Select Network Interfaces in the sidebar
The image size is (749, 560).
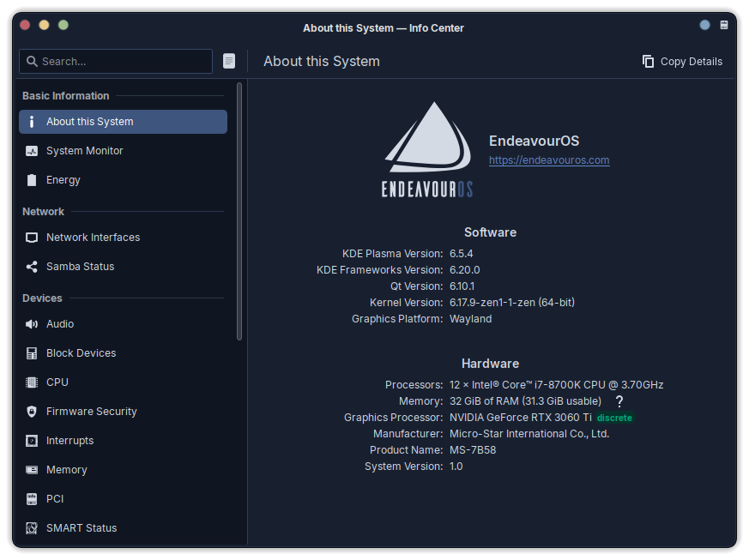pos(93,238)
